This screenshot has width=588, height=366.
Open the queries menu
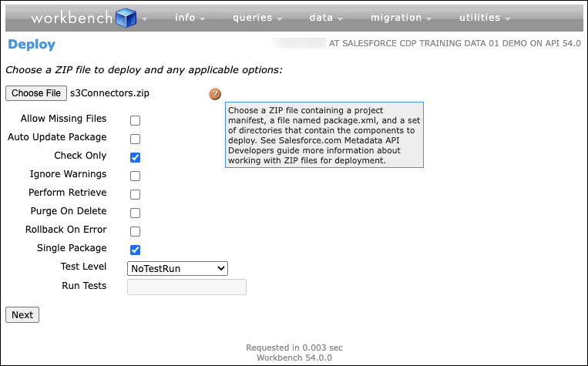(x=257, y=18)
